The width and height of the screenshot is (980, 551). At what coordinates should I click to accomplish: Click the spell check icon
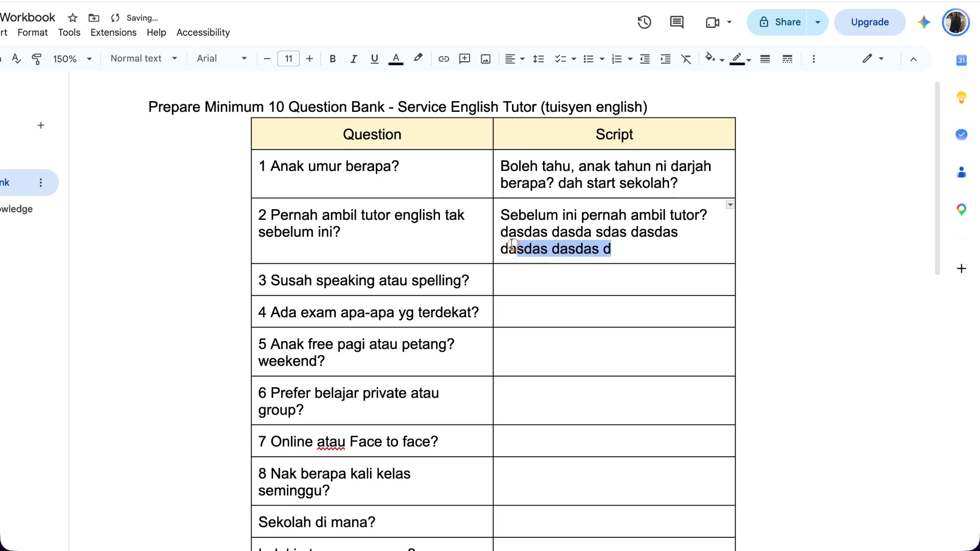tap(16, 59)
